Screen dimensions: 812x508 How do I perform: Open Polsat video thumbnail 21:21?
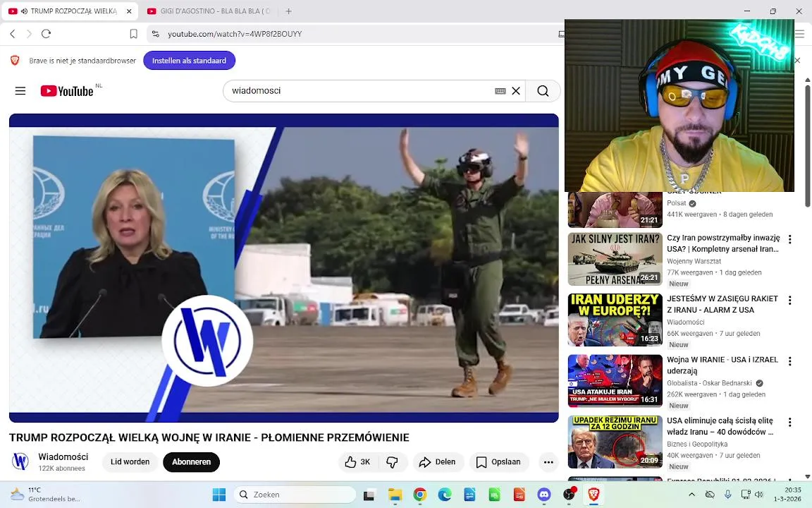[x=615, y=210]
